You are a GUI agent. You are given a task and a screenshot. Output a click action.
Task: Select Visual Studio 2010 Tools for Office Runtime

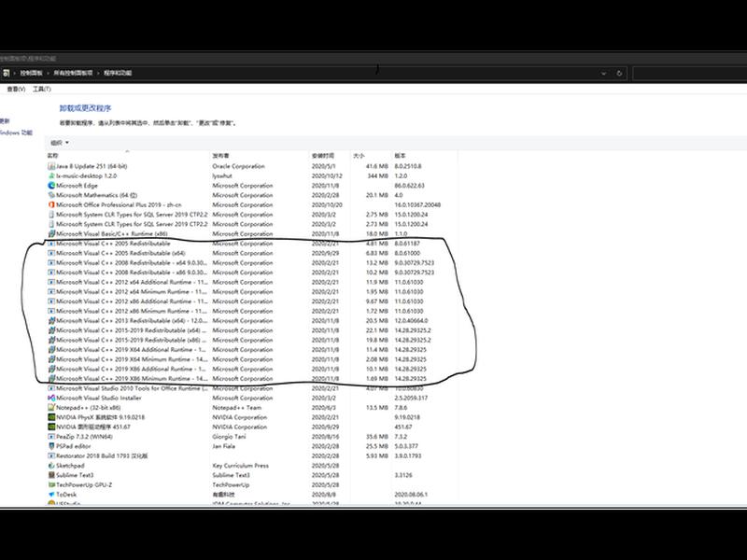(x=252, y=388)
